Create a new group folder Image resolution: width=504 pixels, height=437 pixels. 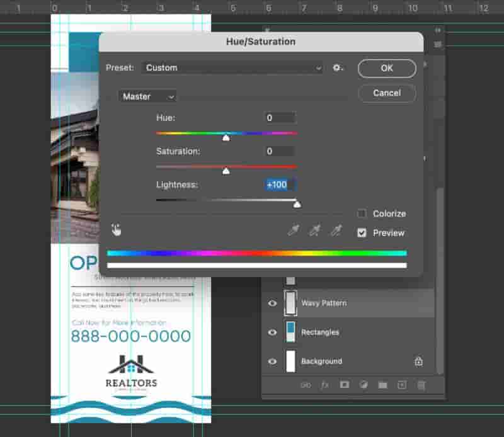click(x=382, y=385)
